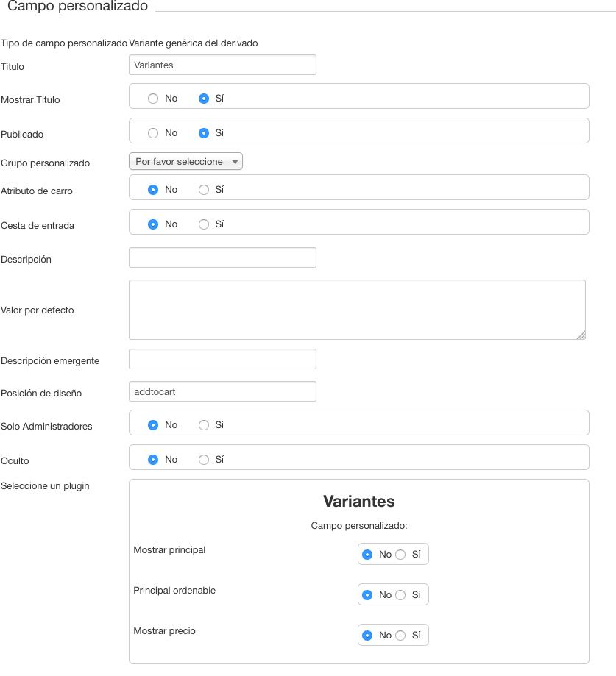Focus the Descripción emergente field
The height and width of the screenshot is (676, 616).
tap(222, 359)
